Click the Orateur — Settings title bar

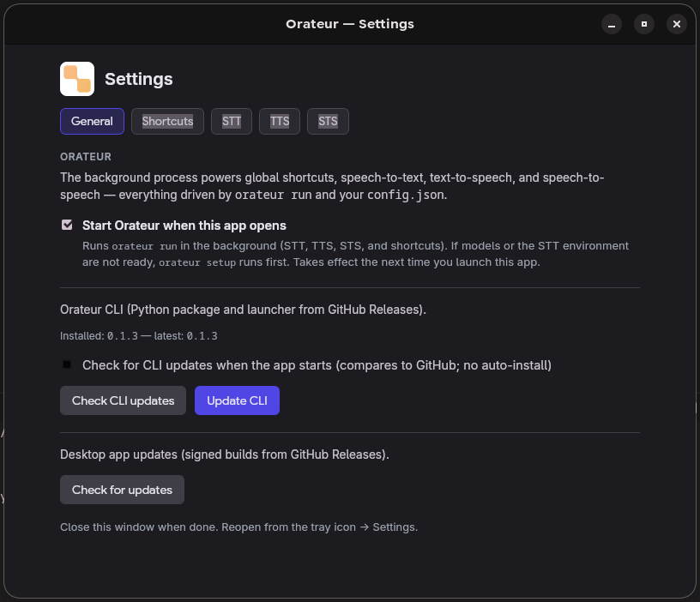pyautogui.click(x=350, y=24)
